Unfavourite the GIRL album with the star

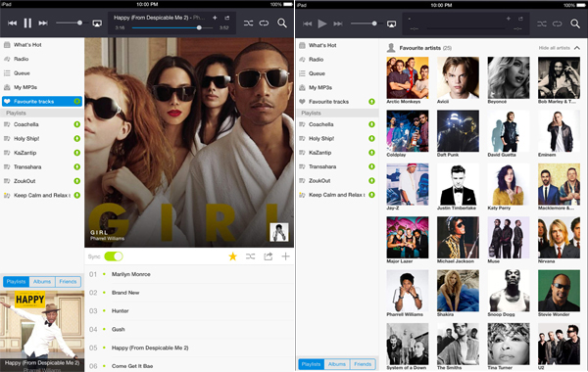[233, 256]
